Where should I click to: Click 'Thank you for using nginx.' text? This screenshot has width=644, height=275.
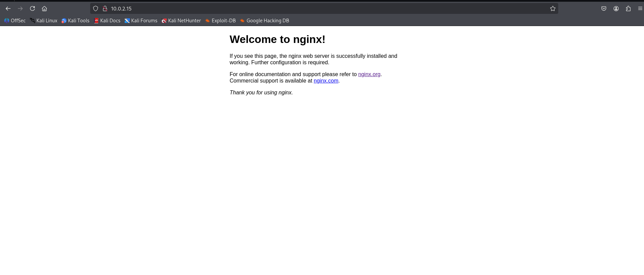pyautogui.click(x=261, y=93)
